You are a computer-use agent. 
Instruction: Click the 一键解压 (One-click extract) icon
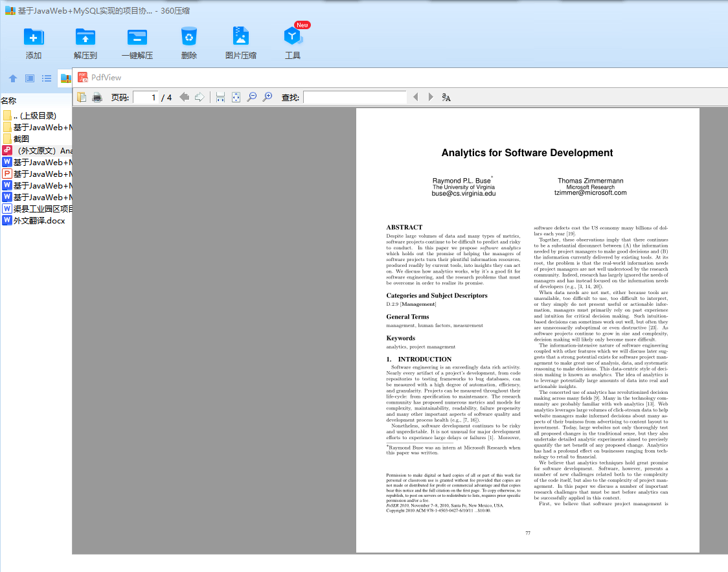137,37
